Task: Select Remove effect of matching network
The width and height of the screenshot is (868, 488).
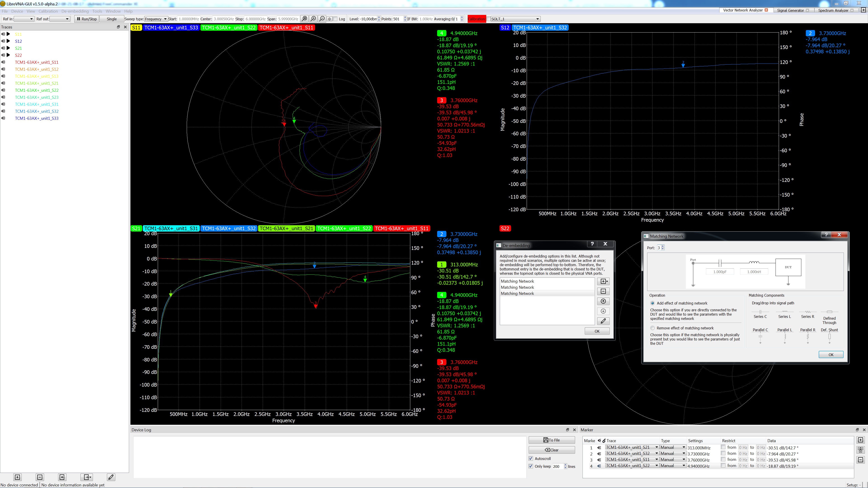Action: (653, 328)
